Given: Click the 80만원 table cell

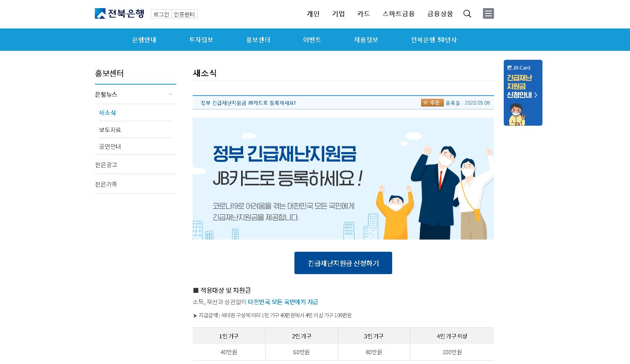Looking at the screenshot, I should (x=374, y=352).
